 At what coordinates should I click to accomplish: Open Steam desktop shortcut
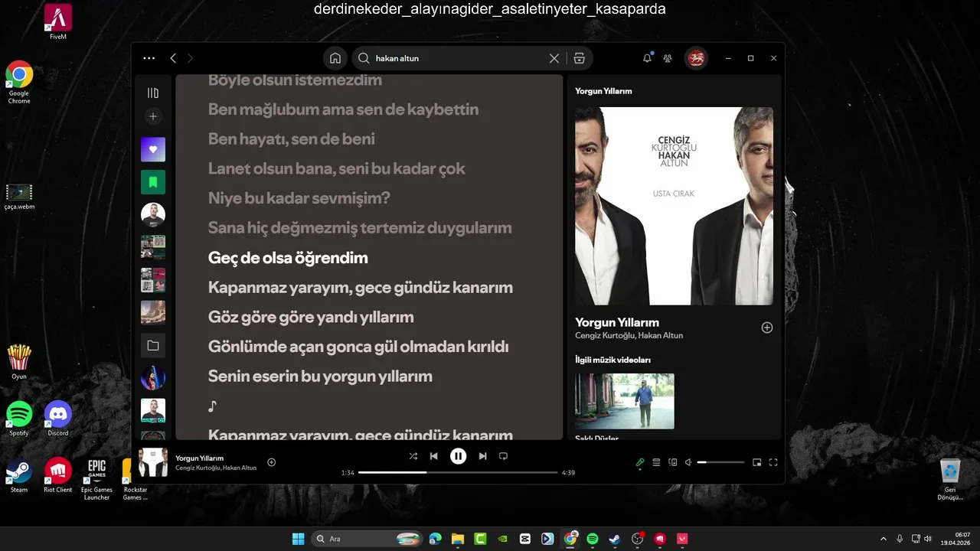(x=19, y=475)
